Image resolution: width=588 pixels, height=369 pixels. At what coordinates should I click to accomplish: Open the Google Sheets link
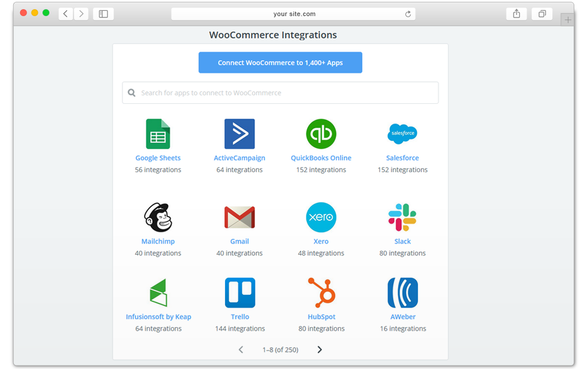point(158,158)
